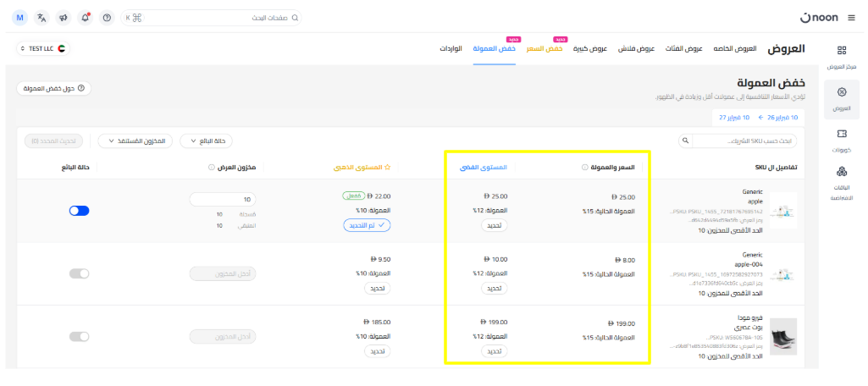868x386 pixels.
Task: Click the language translate icon
Action: [x=41, y=18]
